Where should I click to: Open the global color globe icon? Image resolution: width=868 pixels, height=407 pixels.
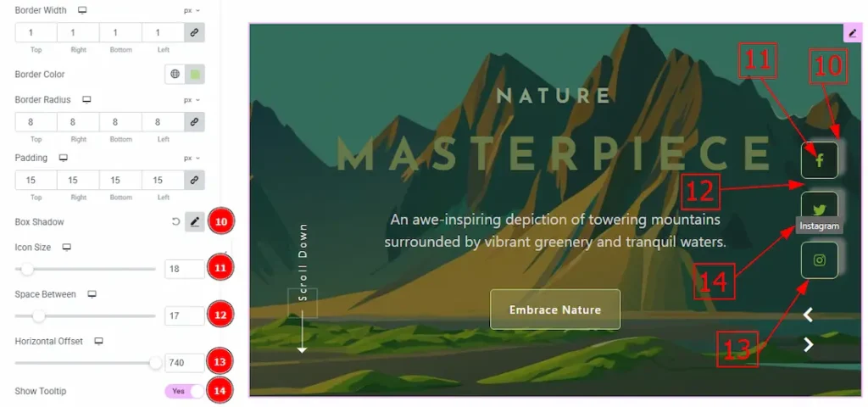pos(175,75)
